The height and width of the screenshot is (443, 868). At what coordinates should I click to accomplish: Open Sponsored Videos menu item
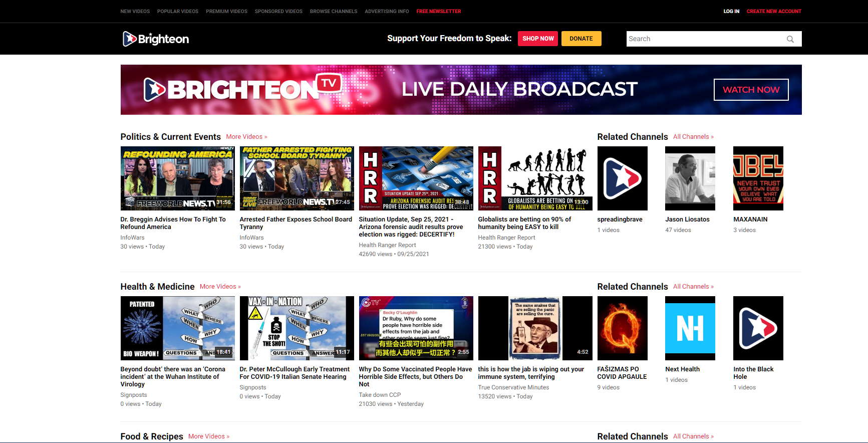(x=278, y=11)
